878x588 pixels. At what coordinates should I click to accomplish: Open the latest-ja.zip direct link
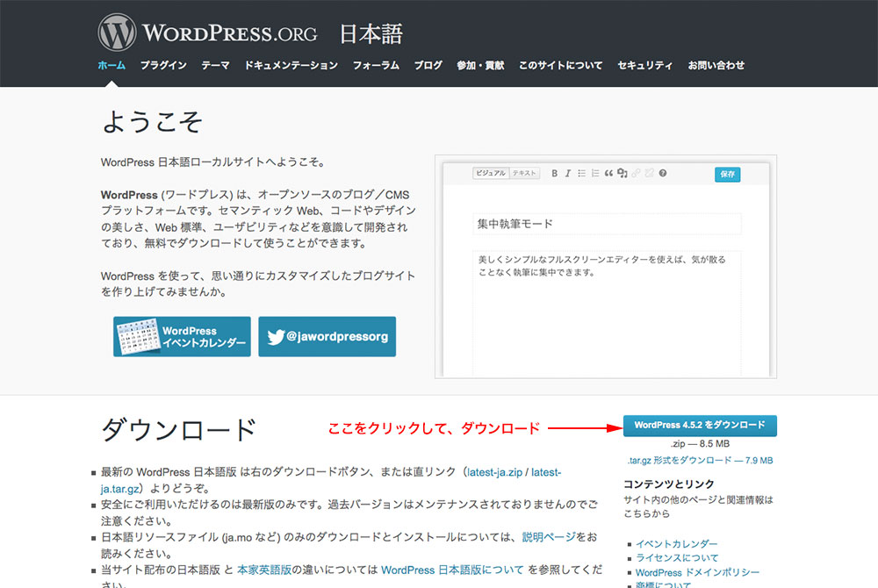494,472
